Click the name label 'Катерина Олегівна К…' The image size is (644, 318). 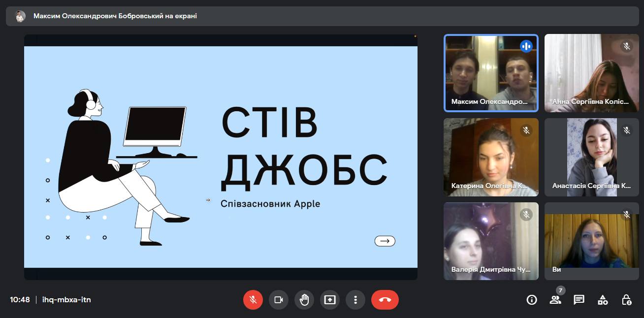tap(489, 186)
